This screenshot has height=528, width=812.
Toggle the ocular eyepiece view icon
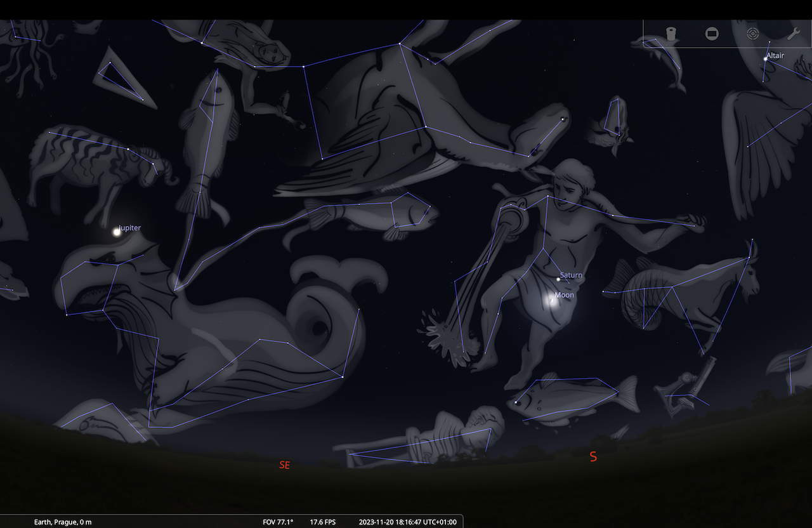tap(672, 34)
